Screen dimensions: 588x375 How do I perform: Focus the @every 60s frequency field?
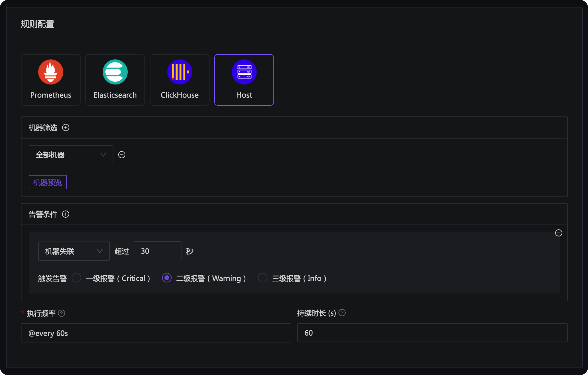point(156,333)
